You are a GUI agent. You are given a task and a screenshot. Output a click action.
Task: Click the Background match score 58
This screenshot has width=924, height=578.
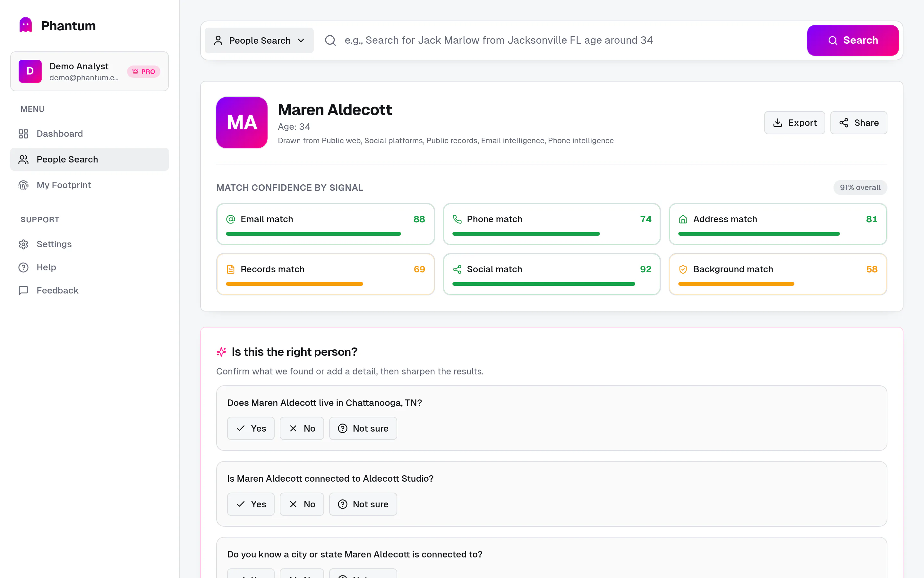pos(872,269)
